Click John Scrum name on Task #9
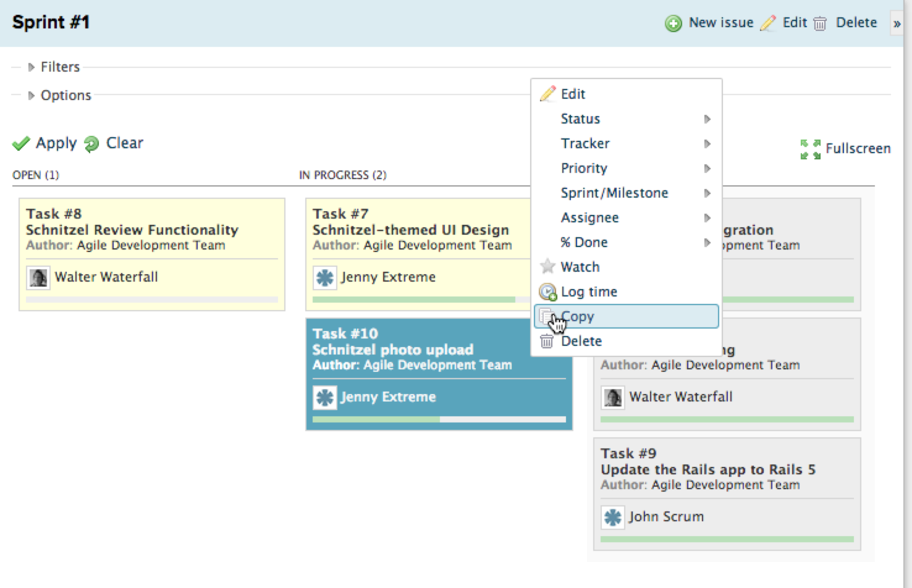Image resolution: width=912 pixels, height=588 pixels. (x=666, y=517)
